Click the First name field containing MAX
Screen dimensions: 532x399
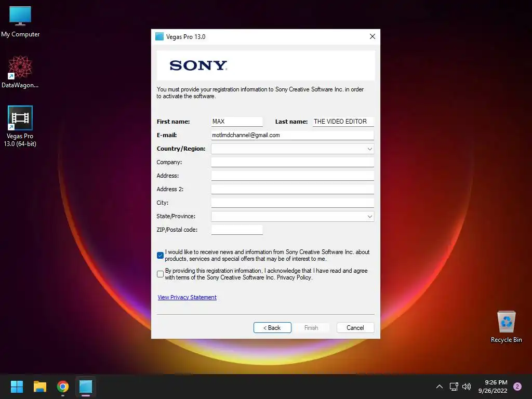(237, 122)
